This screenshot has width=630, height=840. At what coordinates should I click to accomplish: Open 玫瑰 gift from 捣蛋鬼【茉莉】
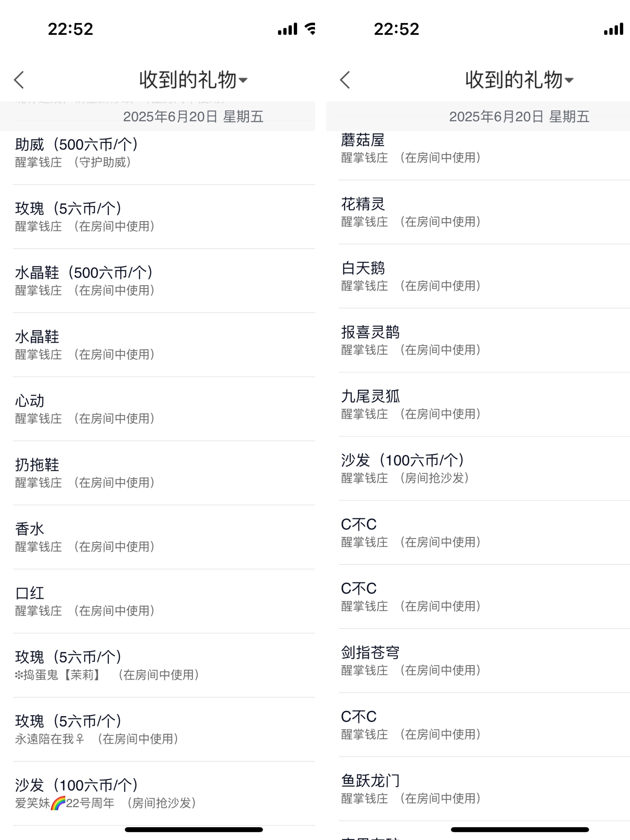164,665
